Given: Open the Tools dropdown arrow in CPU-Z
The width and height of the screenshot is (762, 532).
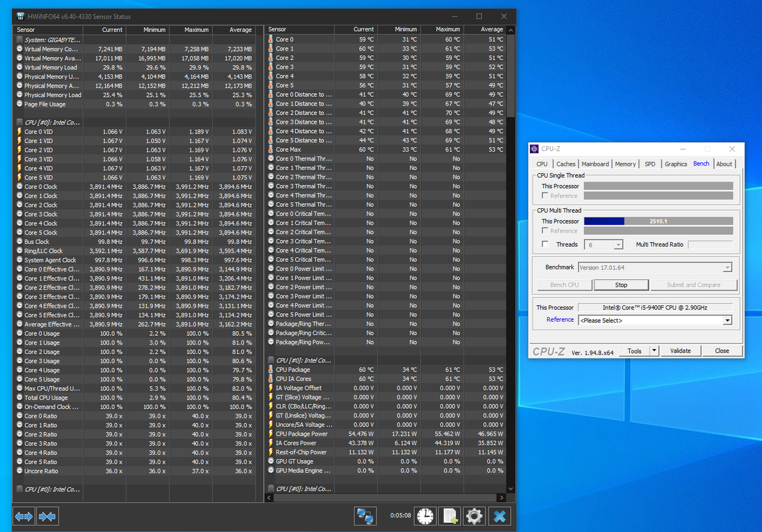Looking at the screenshot, I should [x=654, y=350].
